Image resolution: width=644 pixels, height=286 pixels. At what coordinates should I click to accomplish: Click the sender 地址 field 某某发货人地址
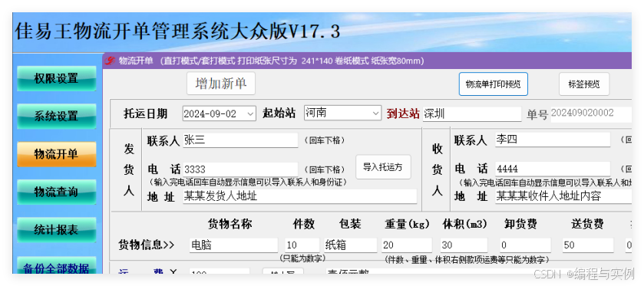click(x=299, y=196)
